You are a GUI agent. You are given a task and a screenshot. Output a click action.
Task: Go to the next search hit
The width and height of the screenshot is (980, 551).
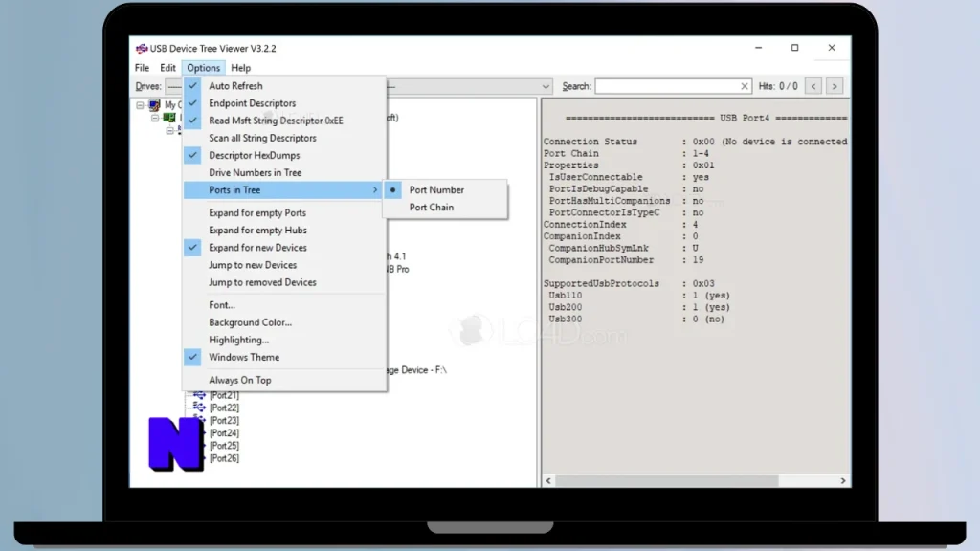(x=835, y=86)
